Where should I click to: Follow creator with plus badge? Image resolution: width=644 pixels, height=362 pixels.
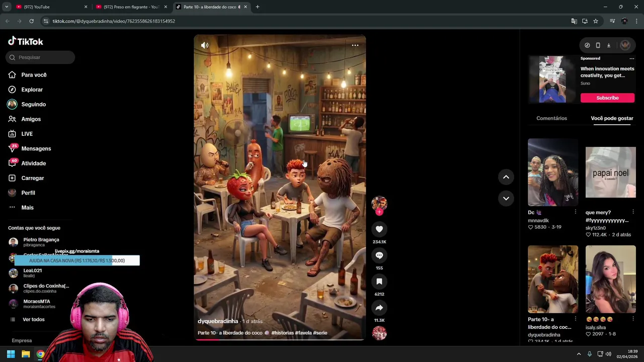(x=379, y=212)
